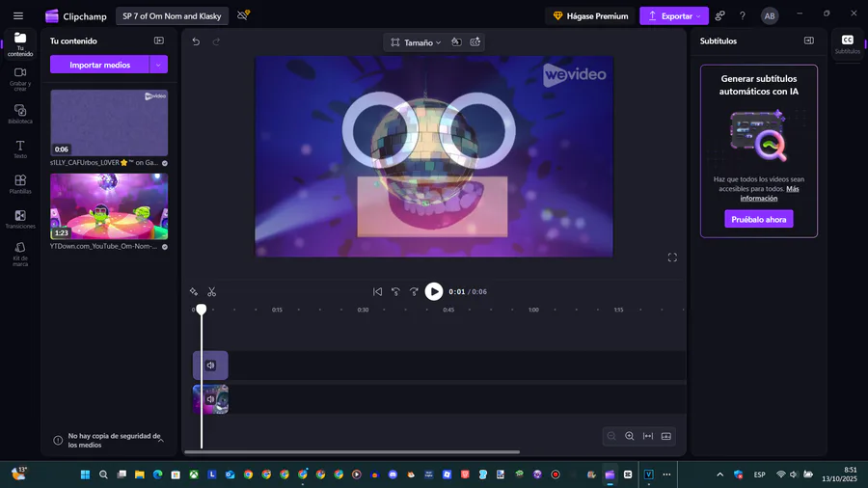The width and height of the screenshot is (868, 488).
Task: Follow the Más información link
Action: tap(770, 193)
